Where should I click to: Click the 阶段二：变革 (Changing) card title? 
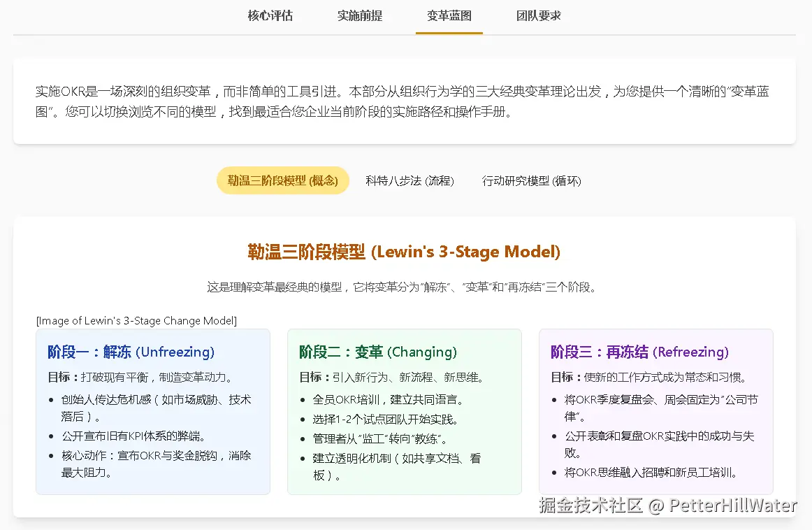tap(377, 352)
